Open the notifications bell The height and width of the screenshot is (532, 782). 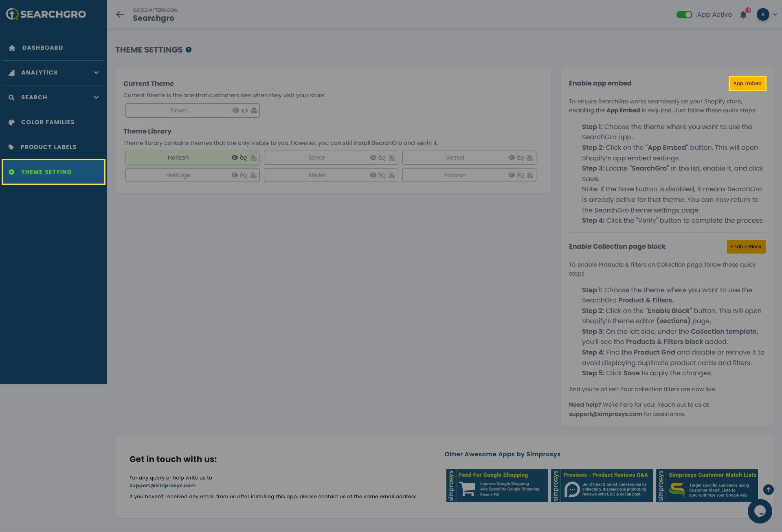click(743, 15)
